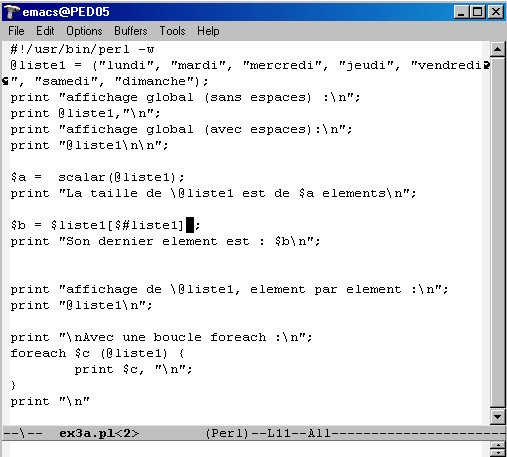This screenshot has height=457, width=507.
Task: Place cursor on "dimanche" string
Action: [x=154, y=81]
